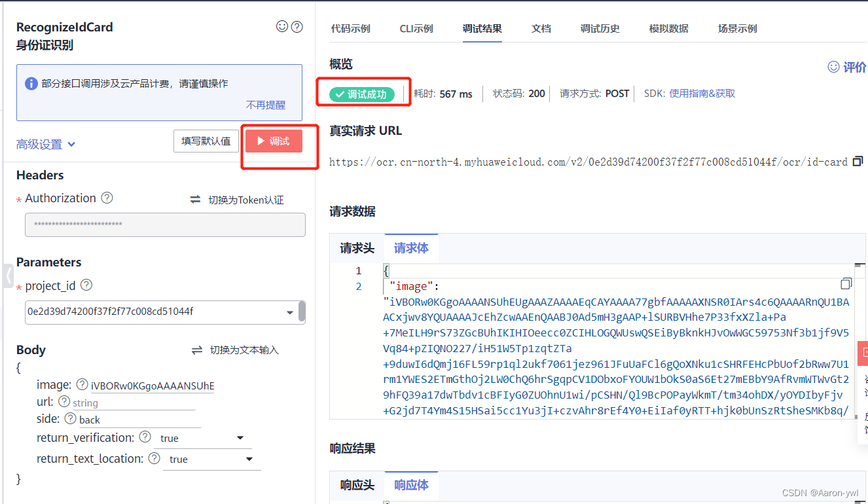This screenshot has height=504, width=868.
Task: Click the 评价 smiley icon
Action: coord(834,67)
